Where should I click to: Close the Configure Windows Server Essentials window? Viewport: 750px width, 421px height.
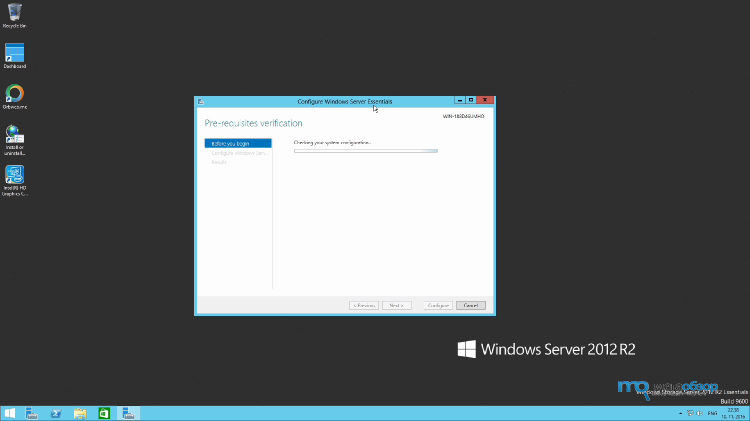[485, 100]
